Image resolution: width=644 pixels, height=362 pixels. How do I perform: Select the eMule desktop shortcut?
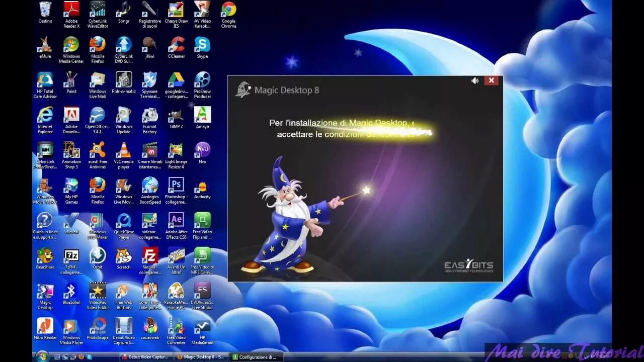pyautogui.click(x=45, y=47)
